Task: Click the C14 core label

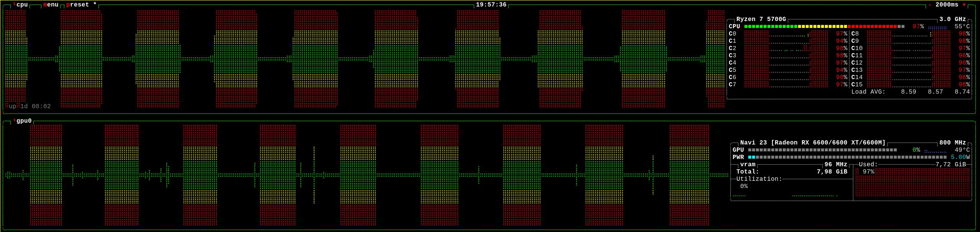Action: coord(857,77)
